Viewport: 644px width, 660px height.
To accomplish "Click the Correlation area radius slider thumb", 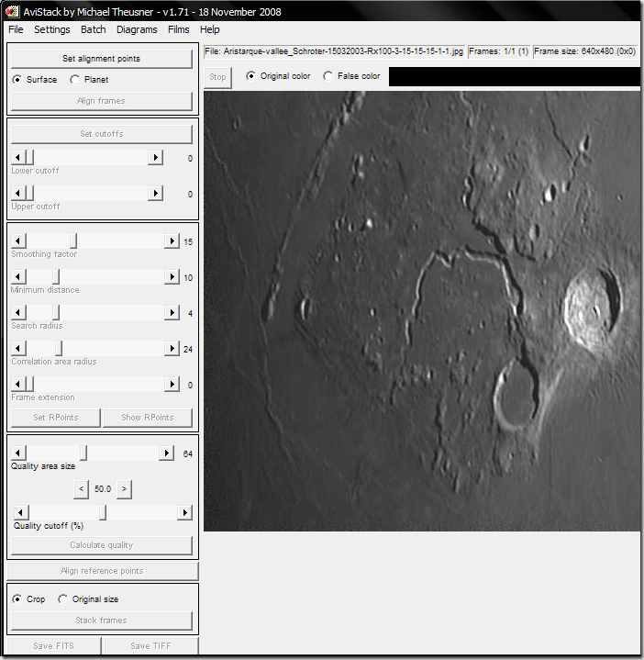I will [59, 349].
